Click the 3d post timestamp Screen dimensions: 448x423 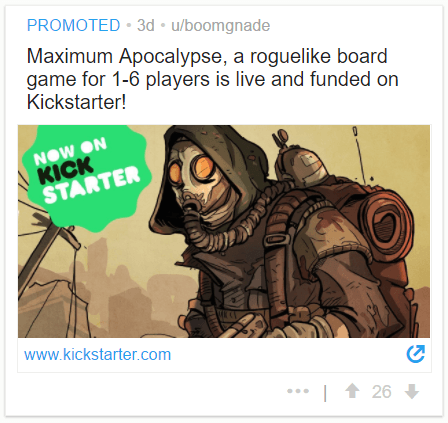click(146, 25)
